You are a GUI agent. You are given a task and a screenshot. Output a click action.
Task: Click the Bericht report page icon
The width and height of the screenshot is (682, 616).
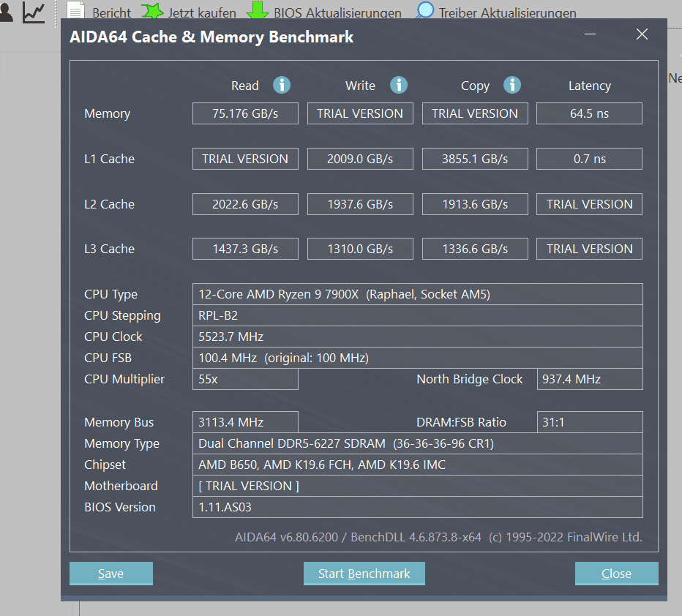point(75,10)
